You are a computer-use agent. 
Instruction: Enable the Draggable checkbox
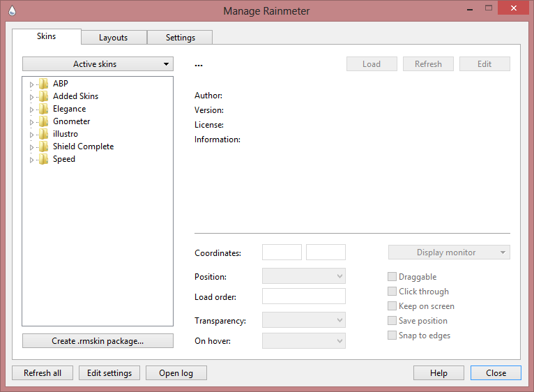coord(392,276)
